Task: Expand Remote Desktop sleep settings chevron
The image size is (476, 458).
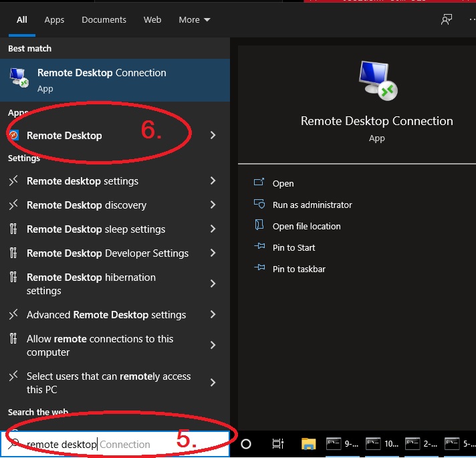Action: 213,229
